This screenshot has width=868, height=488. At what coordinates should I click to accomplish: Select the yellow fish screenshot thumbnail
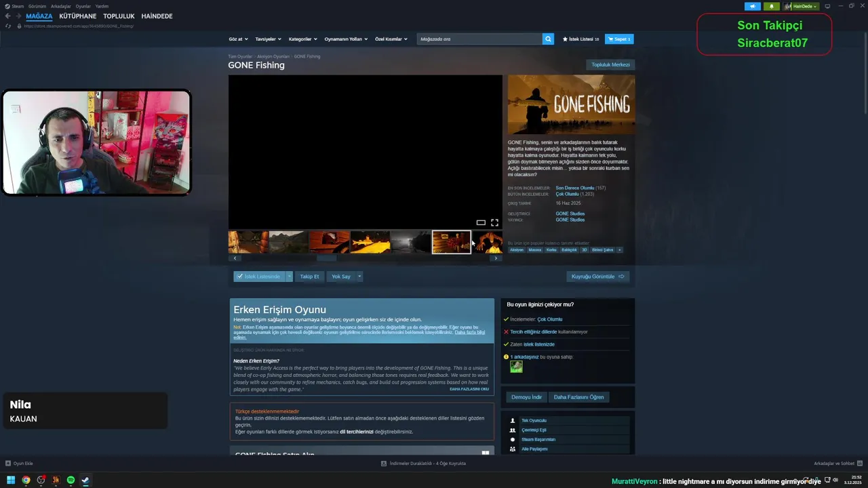(x=370, y=242)
